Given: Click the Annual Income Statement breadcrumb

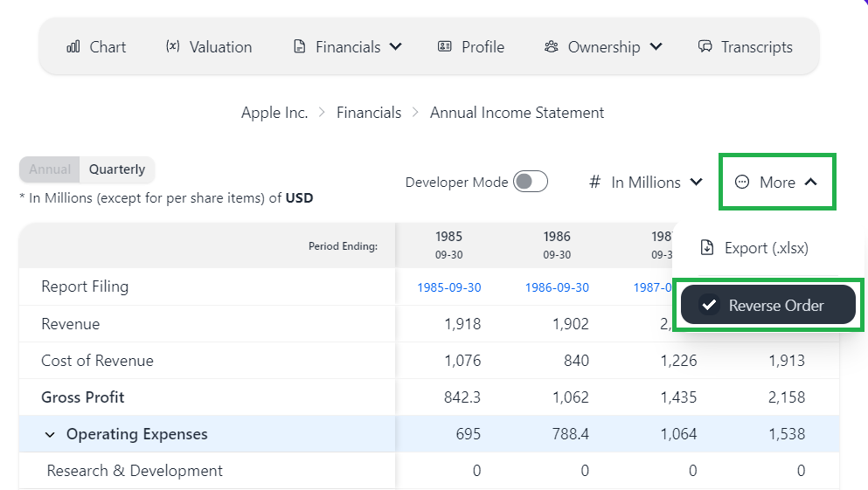Looking at the screenshot, I should 517,113.
